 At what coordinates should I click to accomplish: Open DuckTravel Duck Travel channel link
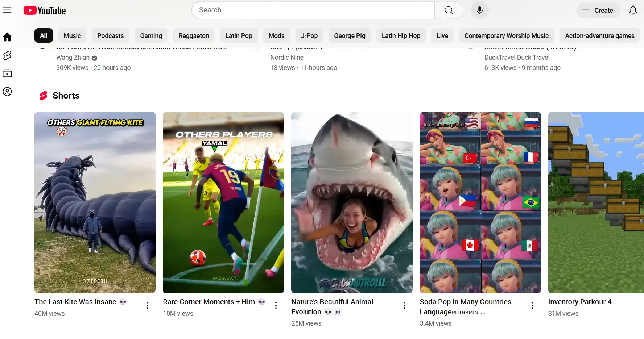517,58
